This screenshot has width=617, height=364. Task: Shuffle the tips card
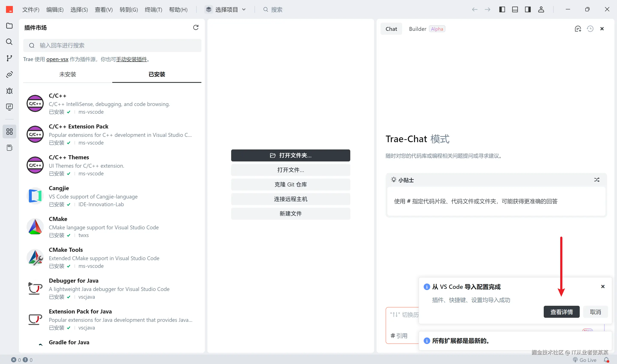coord(597,180)
